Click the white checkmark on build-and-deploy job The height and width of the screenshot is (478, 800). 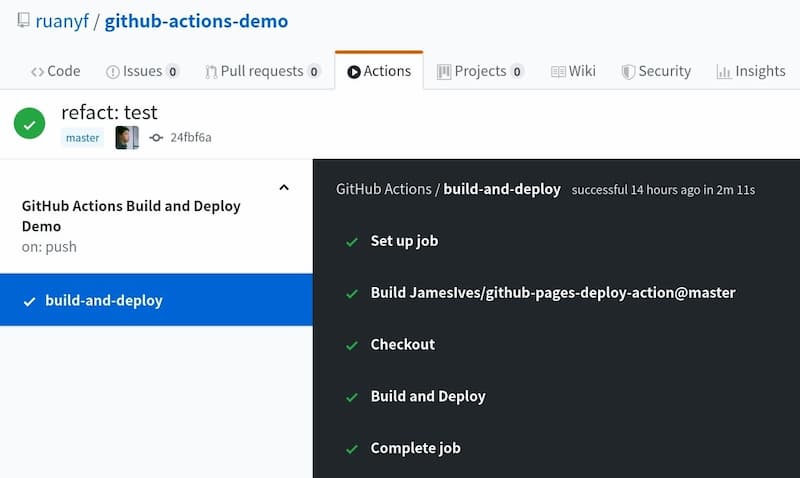click(x=29, y=301)
